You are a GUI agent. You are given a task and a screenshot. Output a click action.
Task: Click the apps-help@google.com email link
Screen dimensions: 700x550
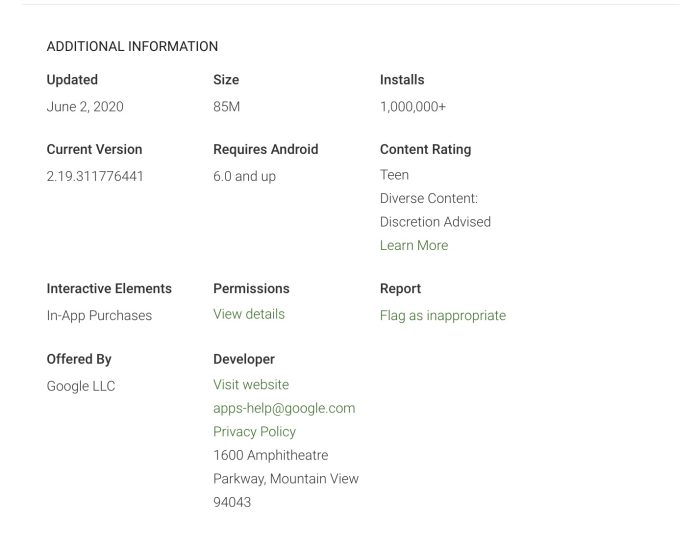click(x=283, y=408)
